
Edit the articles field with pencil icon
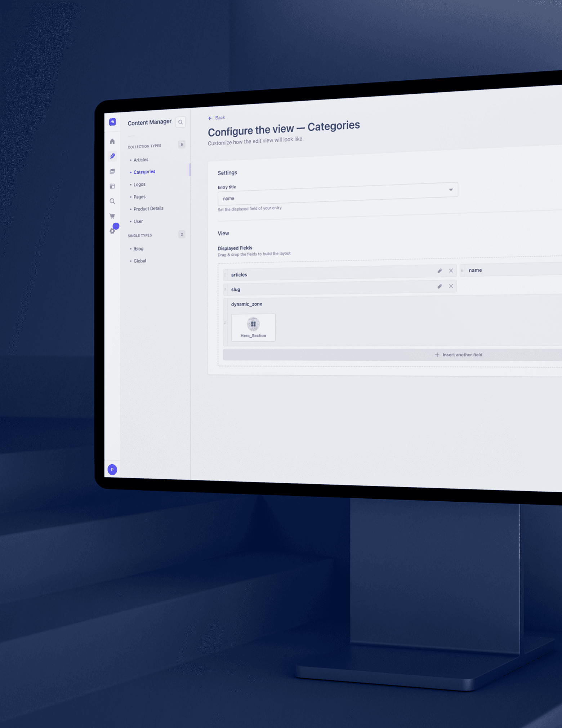(x=440, y=271)
